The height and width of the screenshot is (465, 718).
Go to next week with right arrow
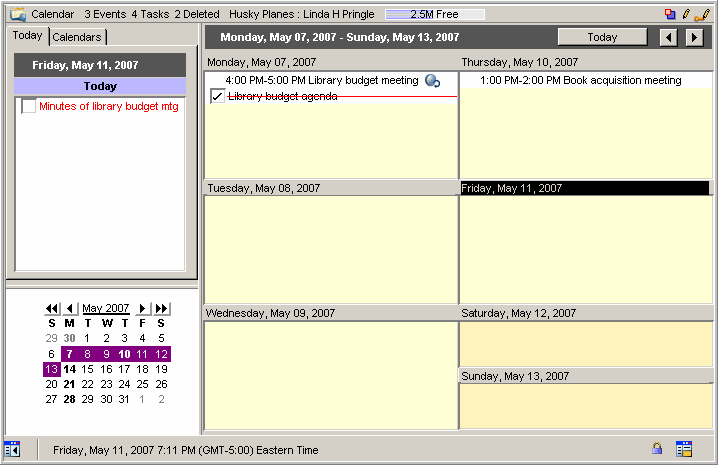click(x=695, y=37)
